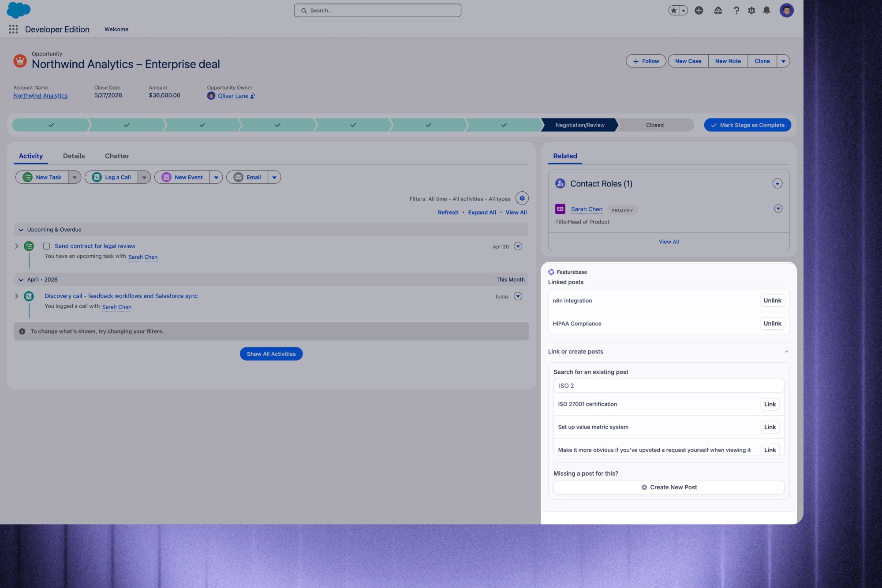This screenshot has height=588, width=882.
Task: Open the Help question mark icon
Action: [x=736, y=11]
